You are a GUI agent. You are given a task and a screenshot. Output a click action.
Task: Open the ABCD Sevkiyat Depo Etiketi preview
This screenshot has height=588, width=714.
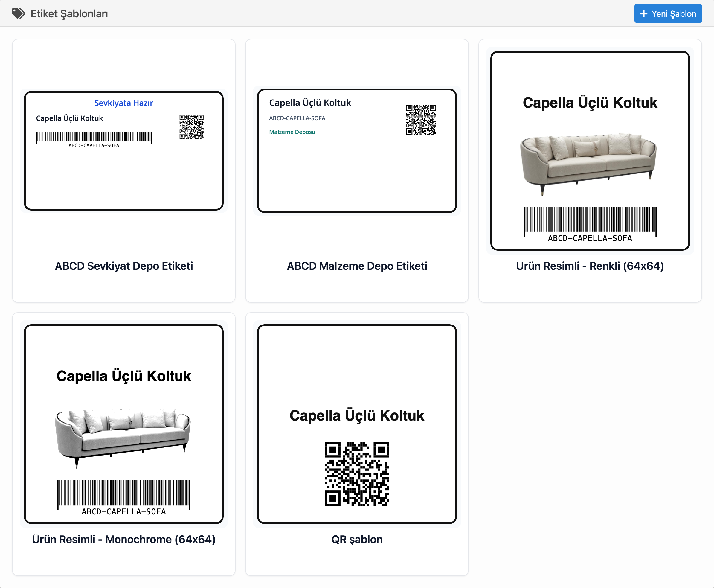tap(123, 151)
